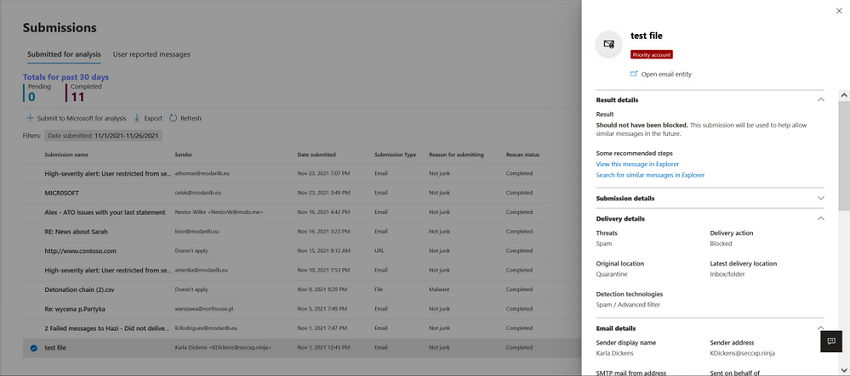
Task: Click the Export download icon
Action: click(137, 118)
